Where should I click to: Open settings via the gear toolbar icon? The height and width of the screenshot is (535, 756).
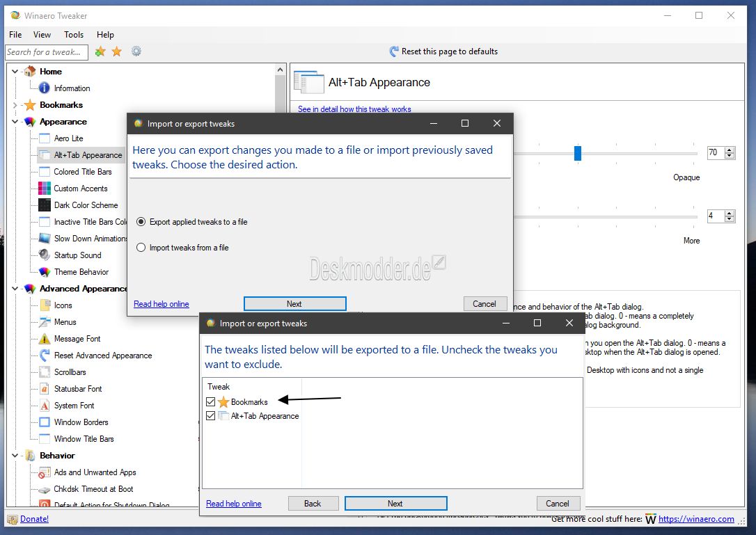coord(136,51)
